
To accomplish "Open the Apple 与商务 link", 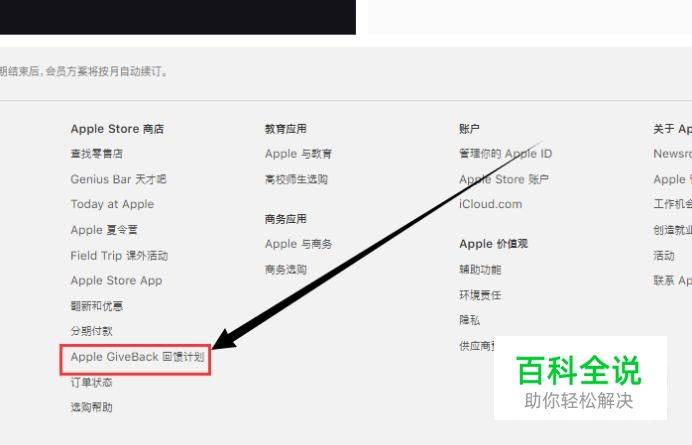I will click(298, 244).
